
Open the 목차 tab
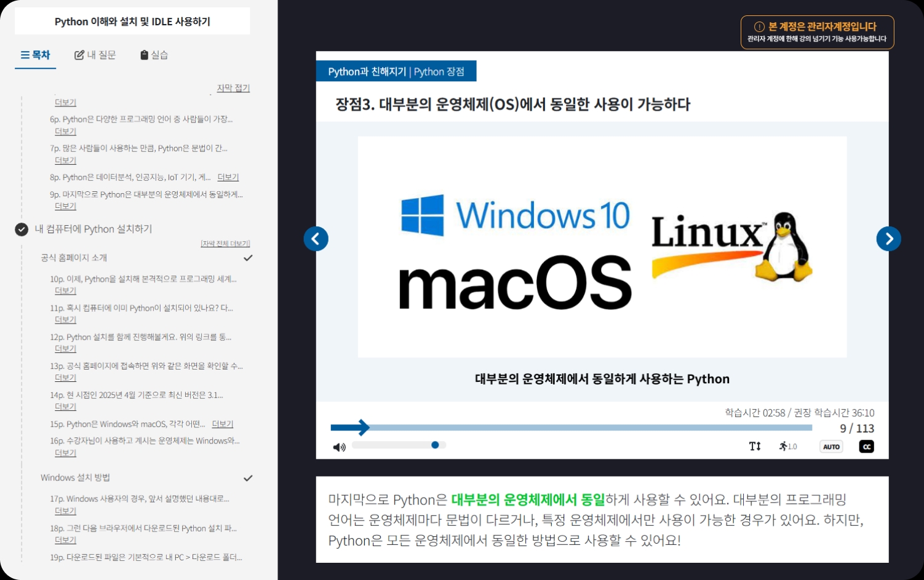pos(35,55)
